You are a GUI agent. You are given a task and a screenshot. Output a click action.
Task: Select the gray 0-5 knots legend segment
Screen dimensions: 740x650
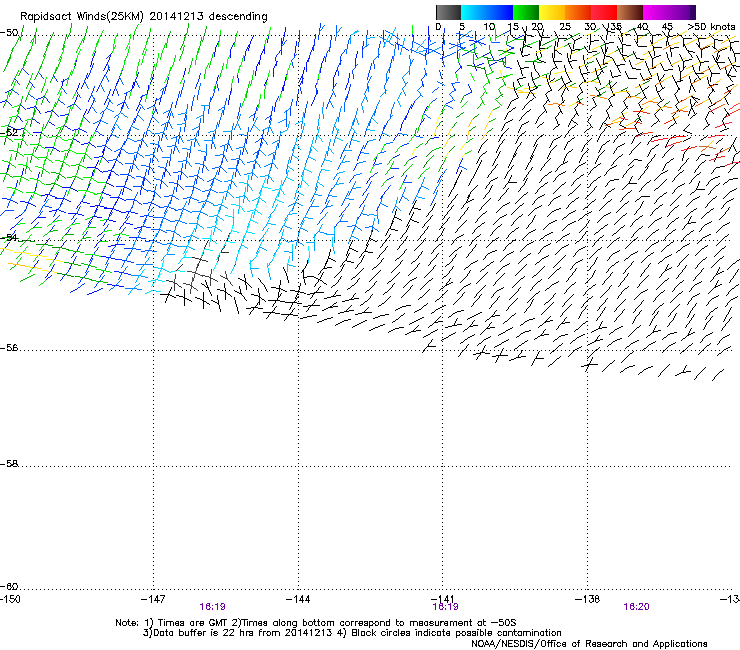tap(448, 12)
